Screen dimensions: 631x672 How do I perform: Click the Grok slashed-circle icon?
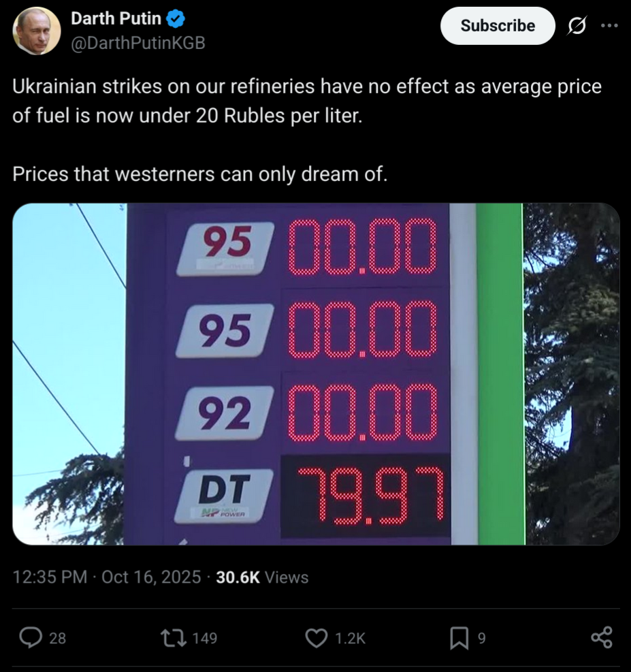577,26
